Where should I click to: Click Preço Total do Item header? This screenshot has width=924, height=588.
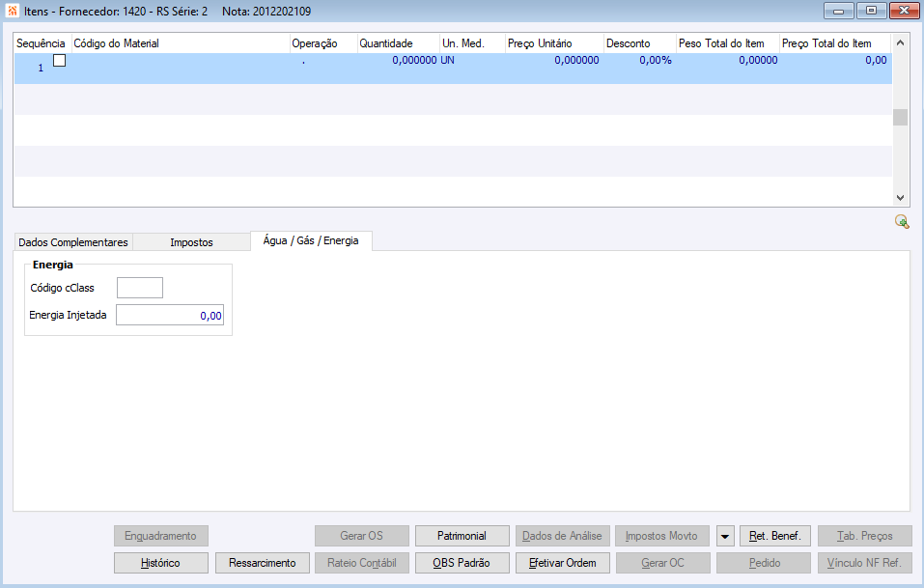click(835, 43)
